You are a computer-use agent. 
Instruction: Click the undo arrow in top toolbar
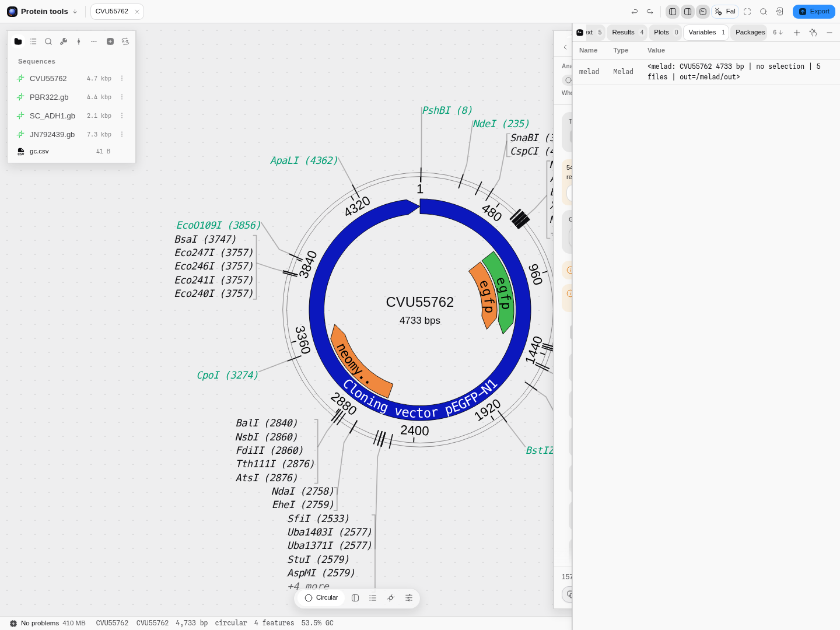click(x=635, y=12)
